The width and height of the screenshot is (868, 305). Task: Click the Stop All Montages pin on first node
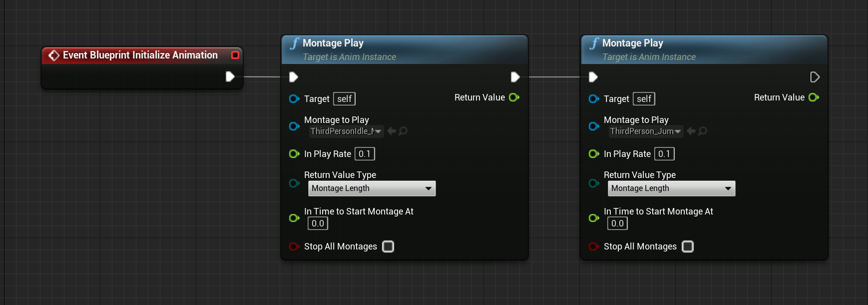point(294,246)
